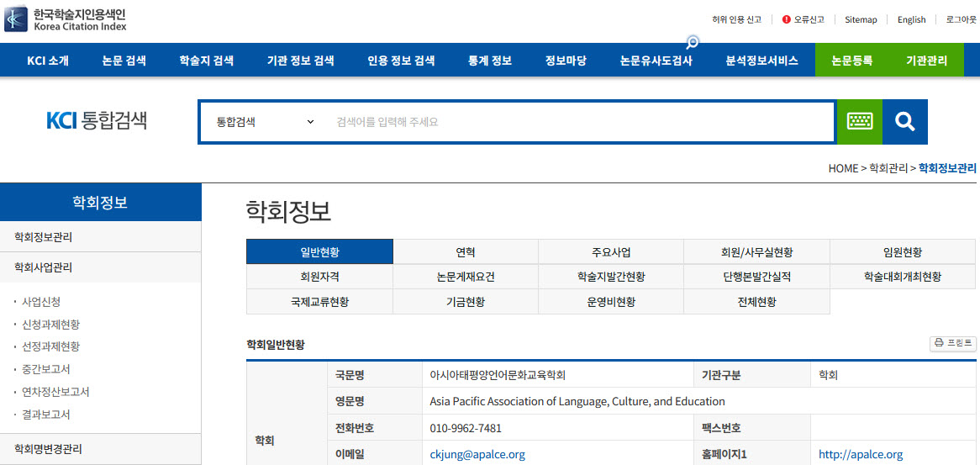Select the 임원현황 tab
The height and width of the screenshot is (465, 980).
pyautogui.click(x=902, y=252)
